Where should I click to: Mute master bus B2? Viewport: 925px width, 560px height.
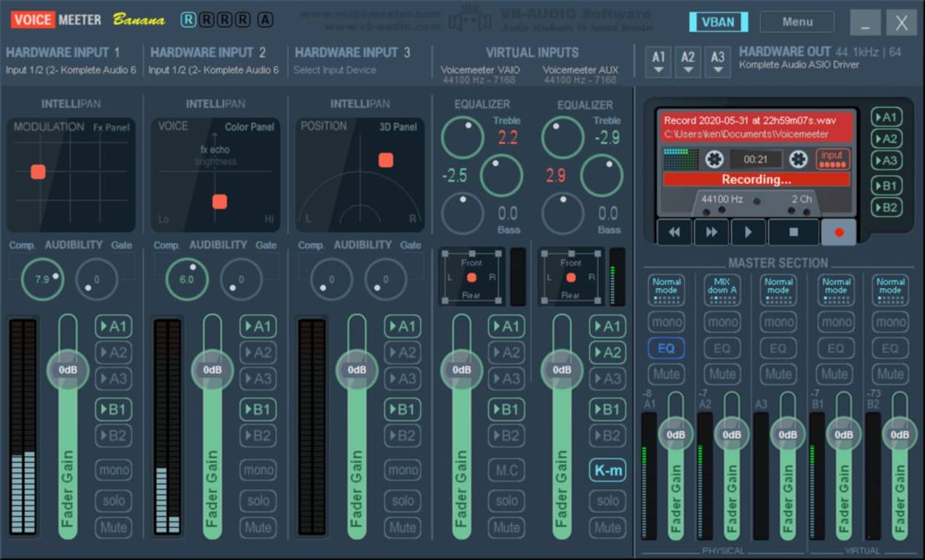[x=890, y=374]
